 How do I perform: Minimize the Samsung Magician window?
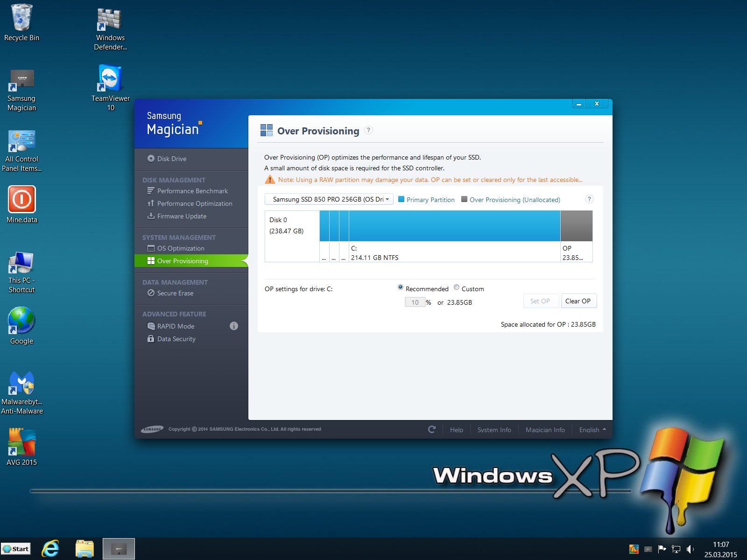click(579, 104)
